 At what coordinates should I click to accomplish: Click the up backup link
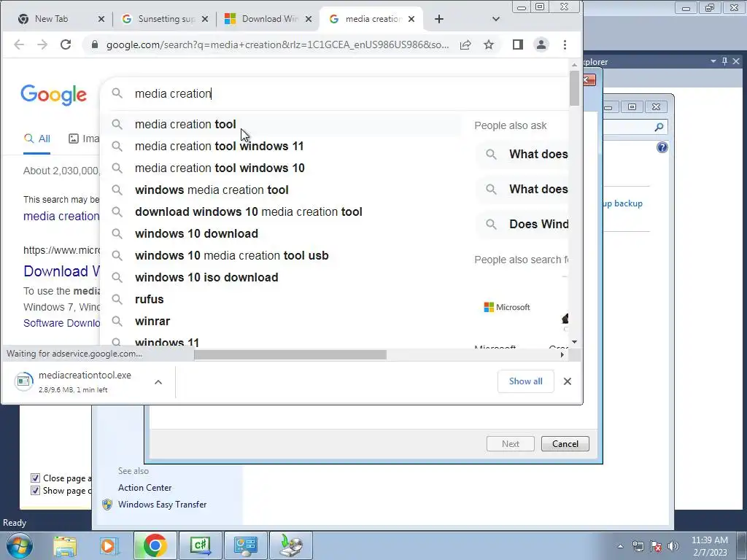coord(623,203)
